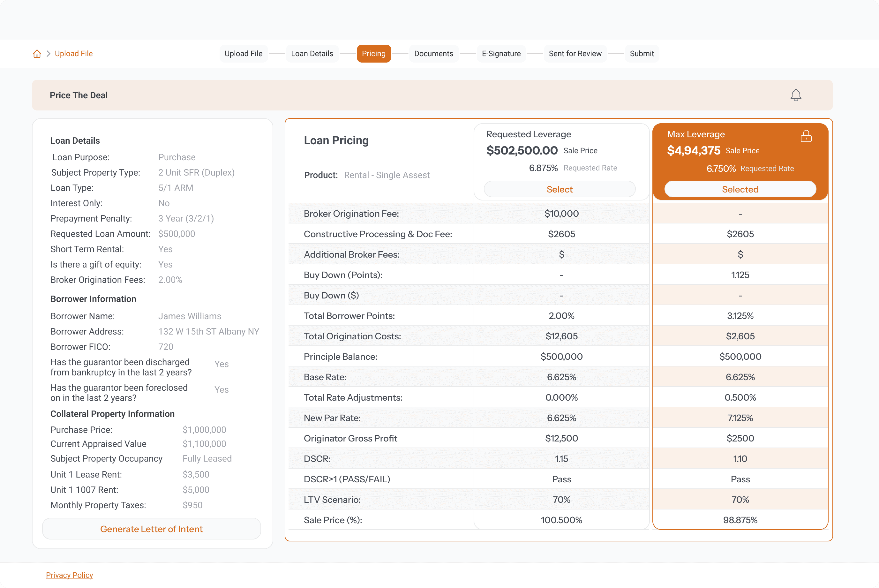879x588 pixels.
Task: Click the 5/1 ARM loan type value
Action: point(176,188)
